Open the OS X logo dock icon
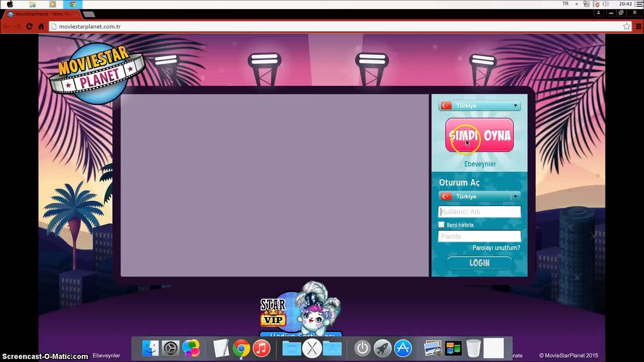Screen dimensions: 644x362 (x=312, y=348)
